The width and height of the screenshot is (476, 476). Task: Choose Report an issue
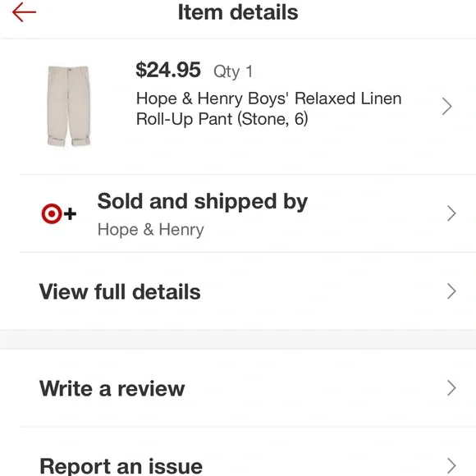[121, 466]
